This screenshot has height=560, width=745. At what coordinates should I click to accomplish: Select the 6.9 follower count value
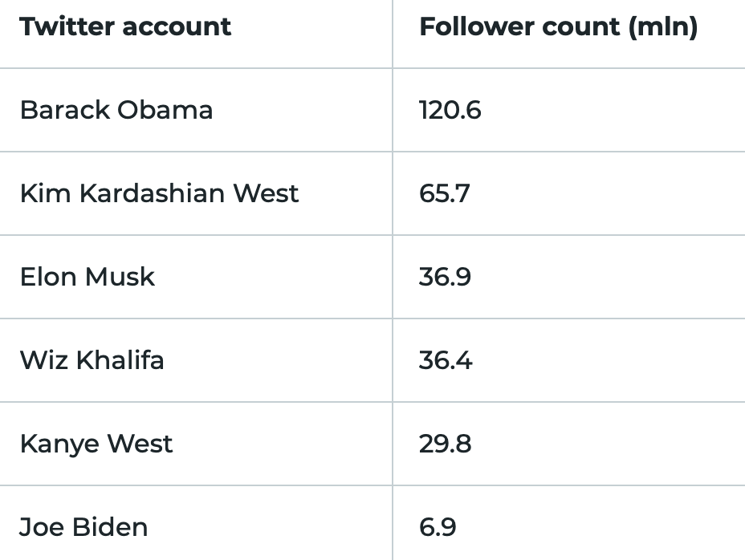tap(438, 527)
